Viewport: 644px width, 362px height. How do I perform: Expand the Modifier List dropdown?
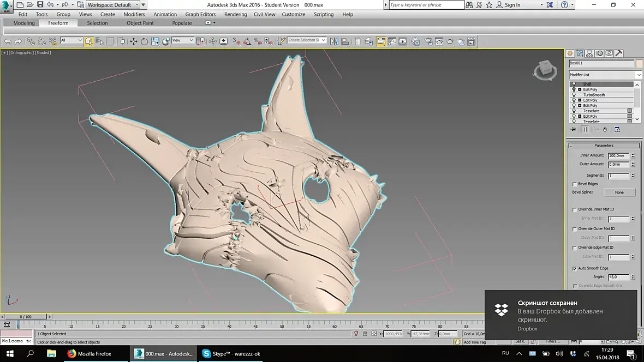click(638, 75)
